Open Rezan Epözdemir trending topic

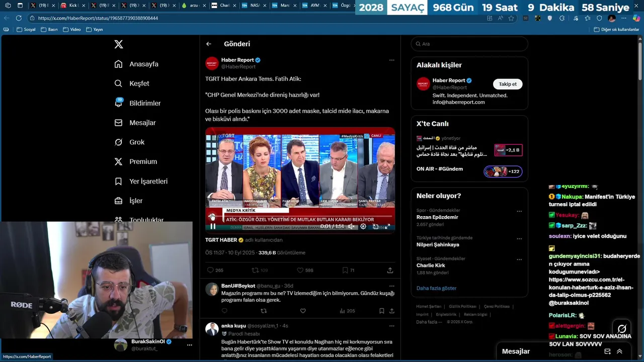coord(437,217)
